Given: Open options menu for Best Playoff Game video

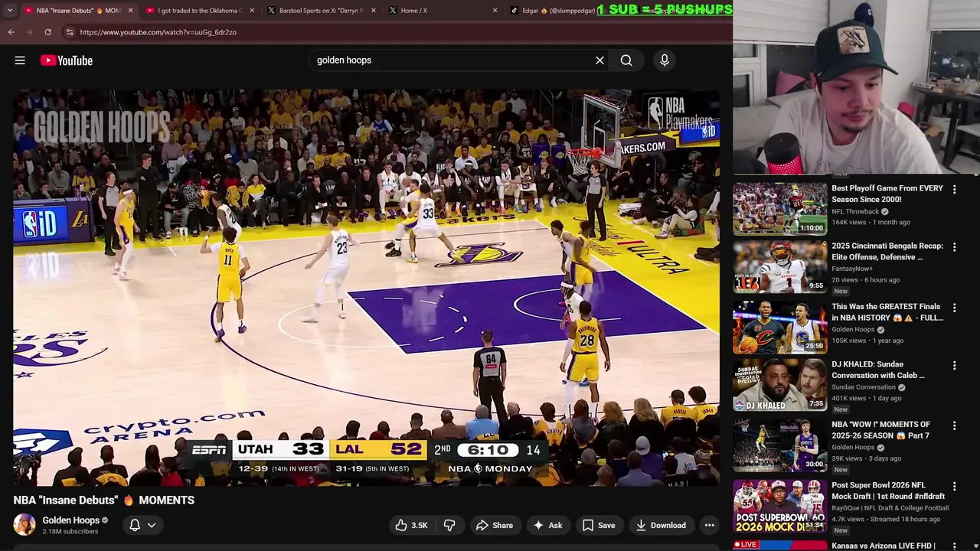Looking at the screenshot, I should click(x=954, y=189).
